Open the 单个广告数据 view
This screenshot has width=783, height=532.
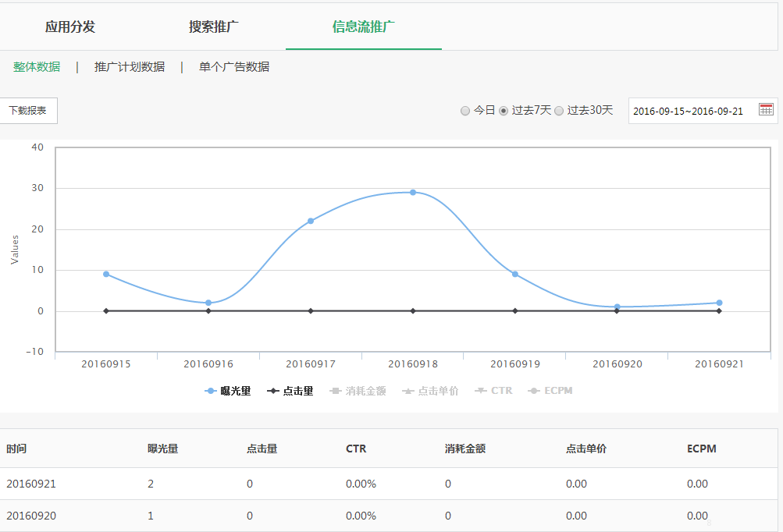click(234, 67)
